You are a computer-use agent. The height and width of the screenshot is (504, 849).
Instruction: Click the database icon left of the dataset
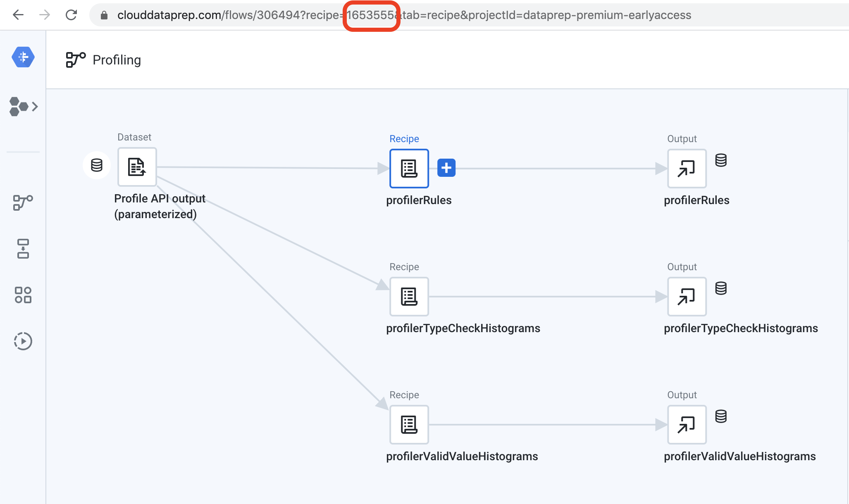(x=97, y=165)
